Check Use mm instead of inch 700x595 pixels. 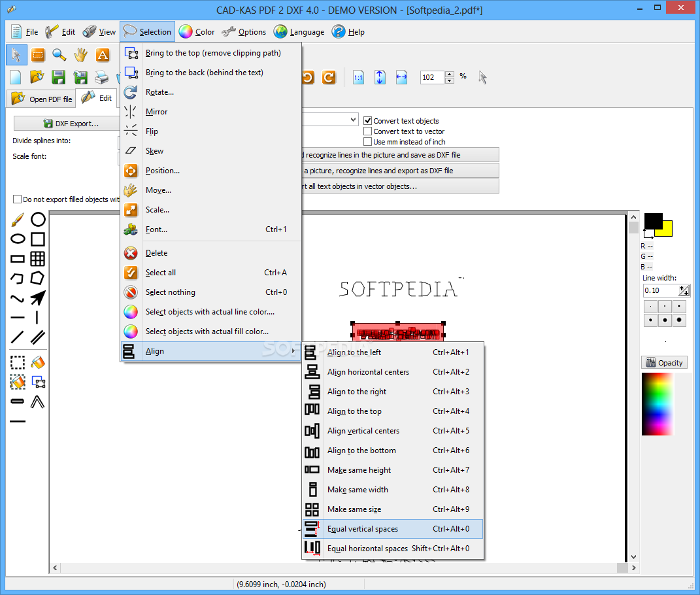(x=368, y=142)
